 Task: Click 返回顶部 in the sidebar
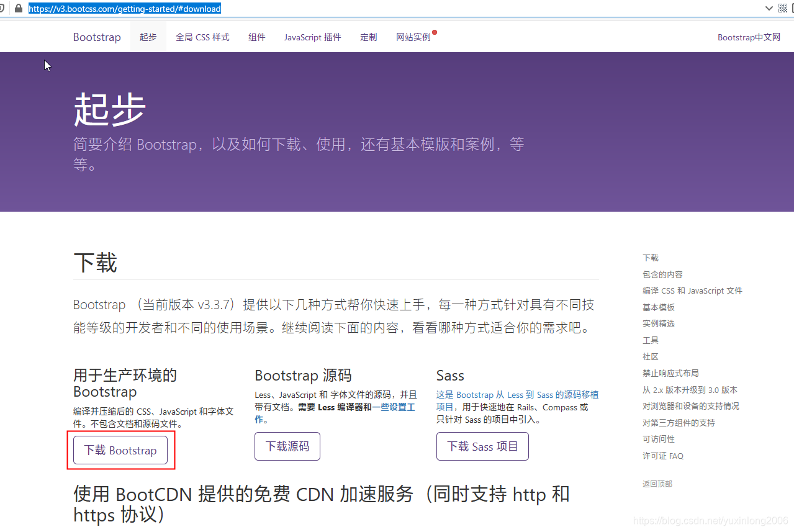tap(657, 484)
